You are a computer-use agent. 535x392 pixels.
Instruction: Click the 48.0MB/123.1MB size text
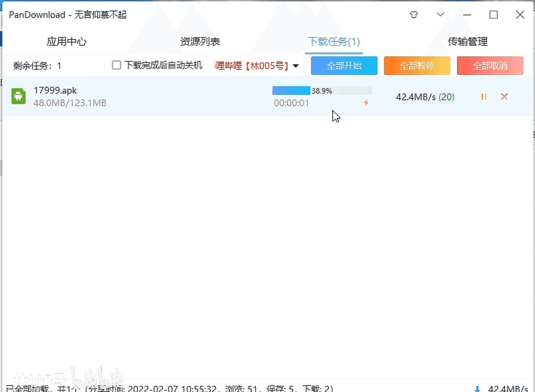(70, 103)
